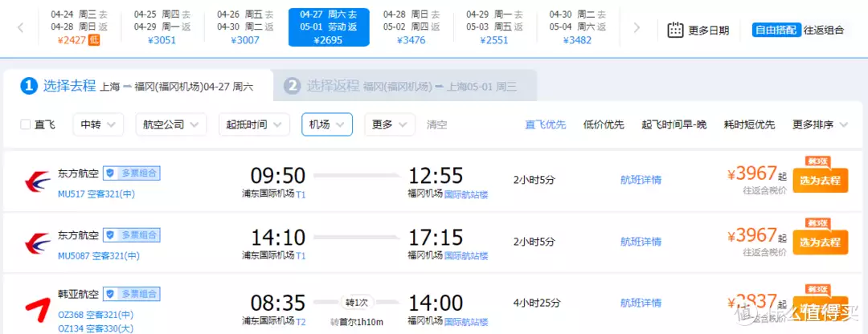Click China Eastern logo for MU5087
This screenshot has height=334, width=868.
coord(38,242)
